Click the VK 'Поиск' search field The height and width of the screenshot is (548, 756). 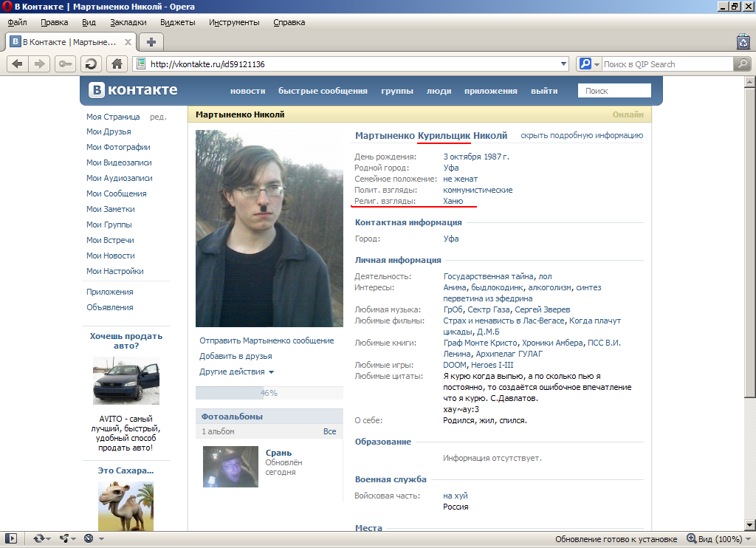(614, 91)
